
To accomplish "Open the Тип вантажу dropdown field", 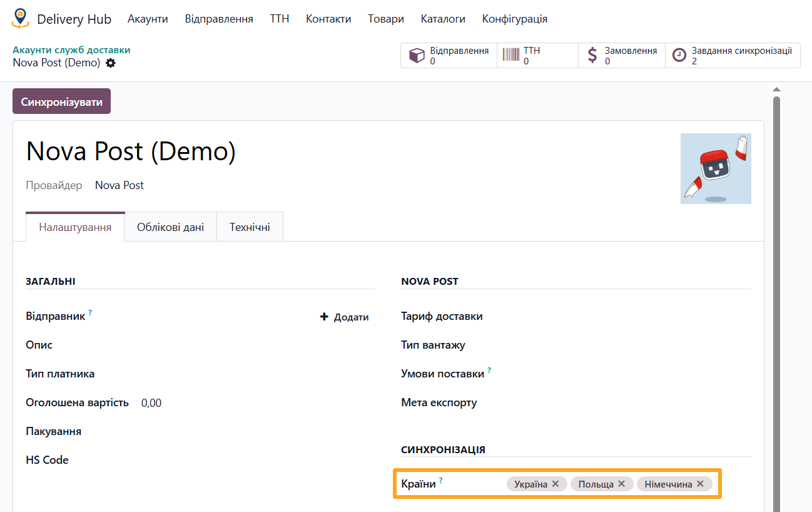I will click(629, 345).
